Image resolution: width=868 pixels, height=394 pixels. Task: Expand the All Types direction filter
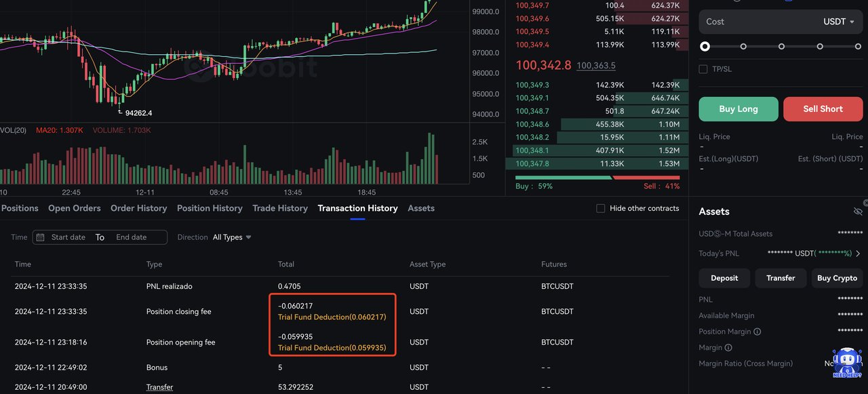point(232,237)
